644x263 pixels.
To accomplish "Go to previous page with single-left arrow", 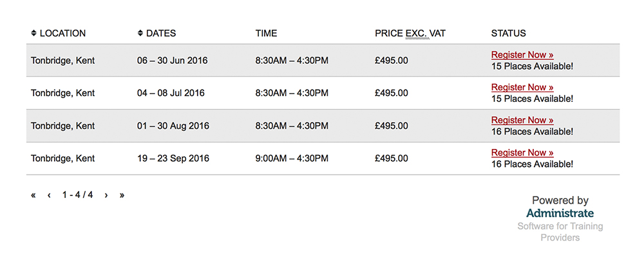I will click(x=49, y=195).
